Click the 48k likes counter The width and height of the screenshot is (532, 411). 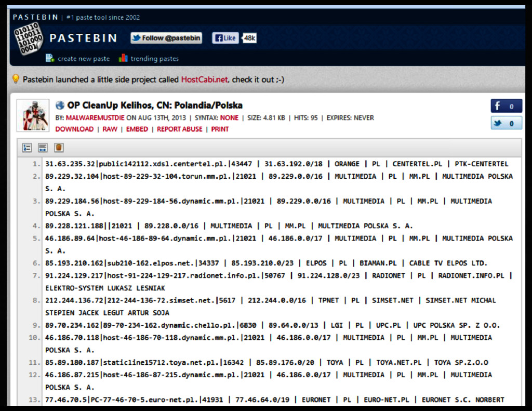249,38
